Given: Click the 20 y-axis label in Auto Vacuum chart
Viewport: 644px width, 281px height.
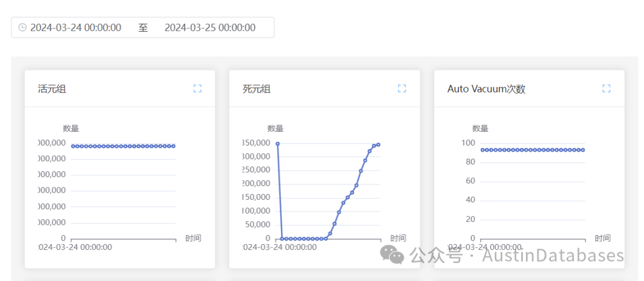Looking at the screenshot, I should pos(470,220).
